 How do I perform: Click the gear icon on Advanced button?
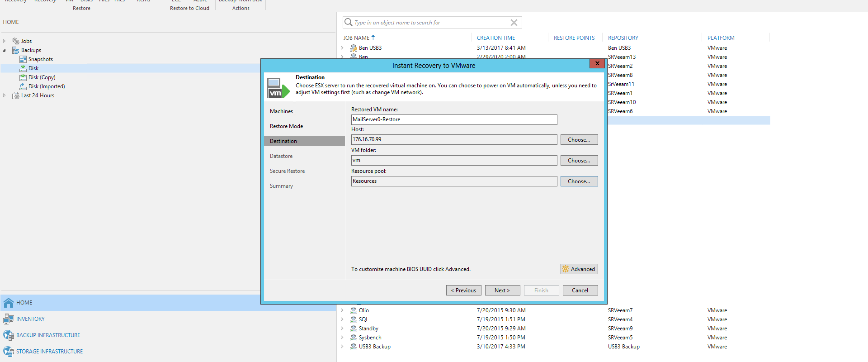[566, 269]
